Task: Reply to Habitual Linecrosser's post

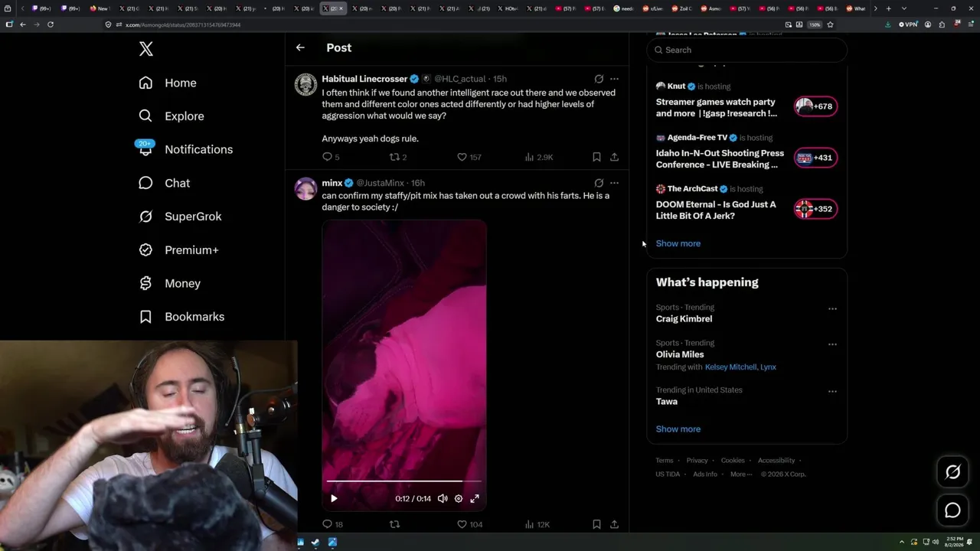Action: [331, 157]
